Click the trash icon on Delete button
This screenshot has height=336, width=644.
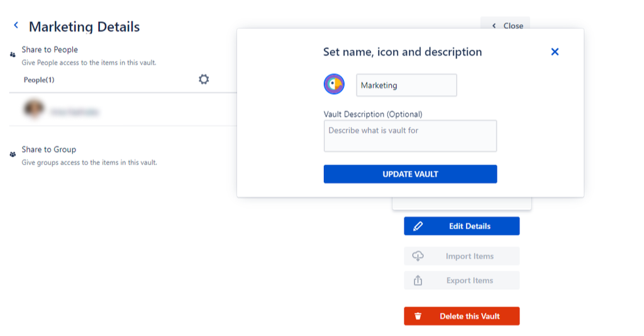click(x=418, y=317)
